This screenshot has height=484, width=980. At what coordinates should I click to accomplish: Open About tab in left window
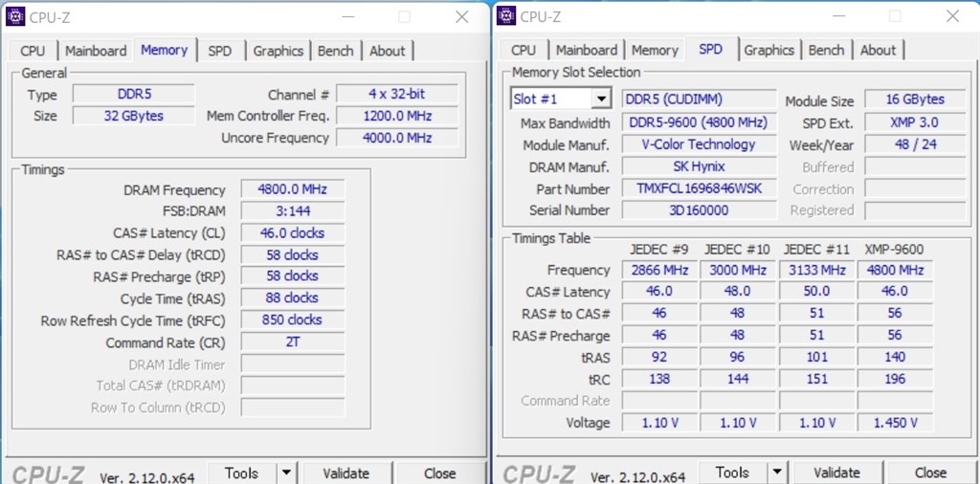(387, 51)
